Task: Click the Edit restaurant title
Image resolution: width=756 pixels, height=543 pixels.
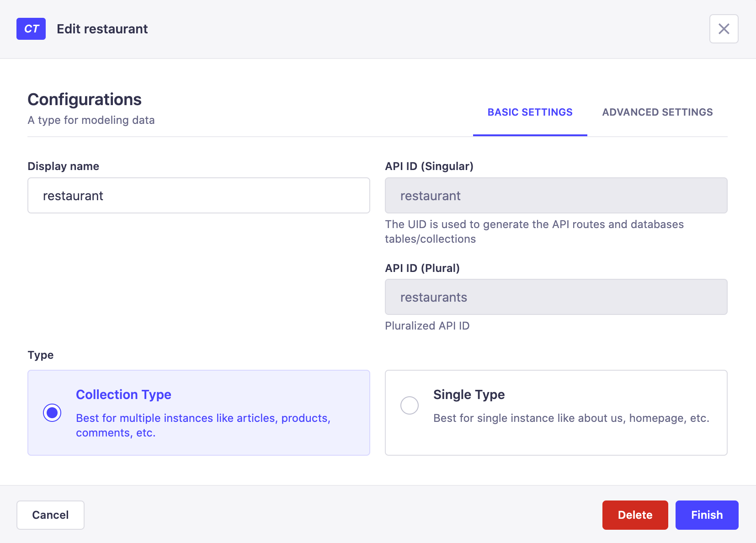Action: (x=102, y=28)
